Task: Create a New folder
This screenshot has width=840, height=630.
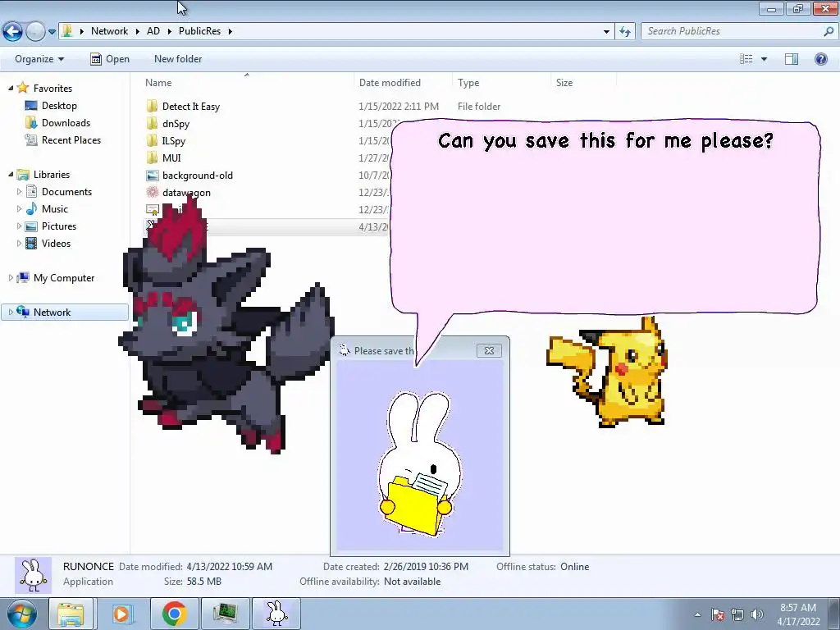Action: (x=178, y=59)
